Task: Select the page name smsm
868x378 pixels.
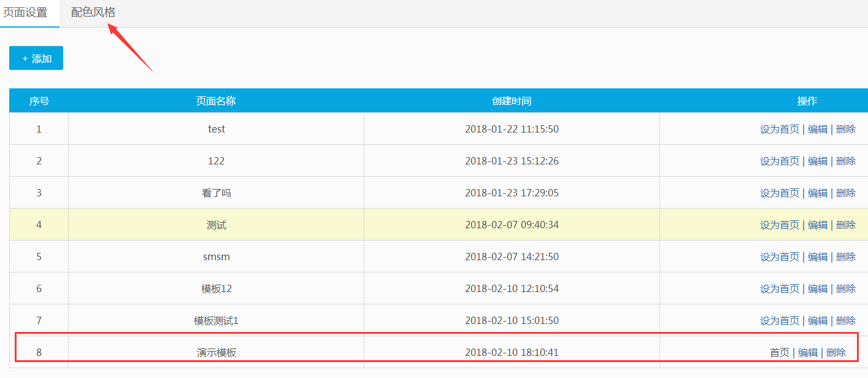Action: tap(216, 256)
